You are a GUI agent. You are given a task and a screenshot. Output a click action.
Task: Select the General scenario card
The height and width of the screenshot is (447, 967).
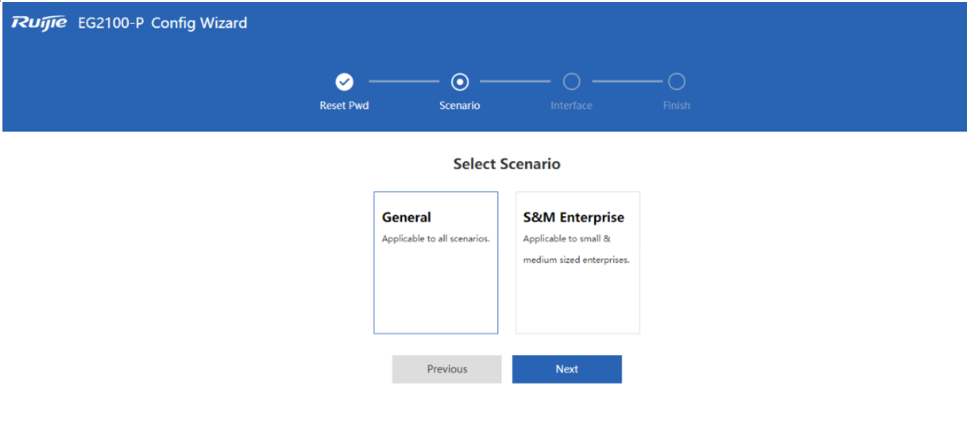(435, 263)
